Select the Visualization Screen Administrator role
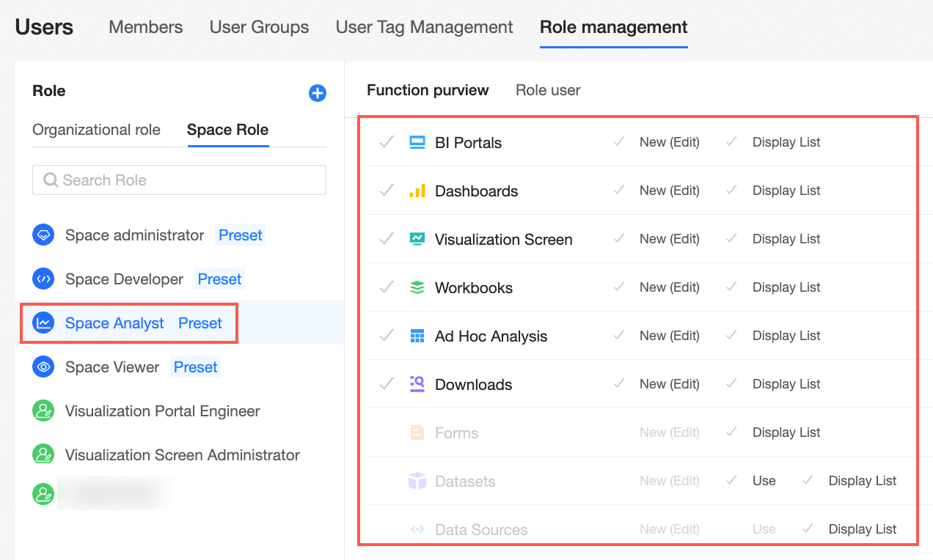 pyautogui.click(x=182, y=455)
